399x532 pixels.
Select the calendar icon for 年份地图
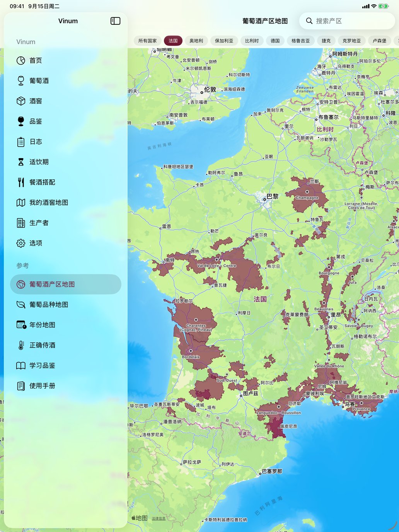[21, 325]
